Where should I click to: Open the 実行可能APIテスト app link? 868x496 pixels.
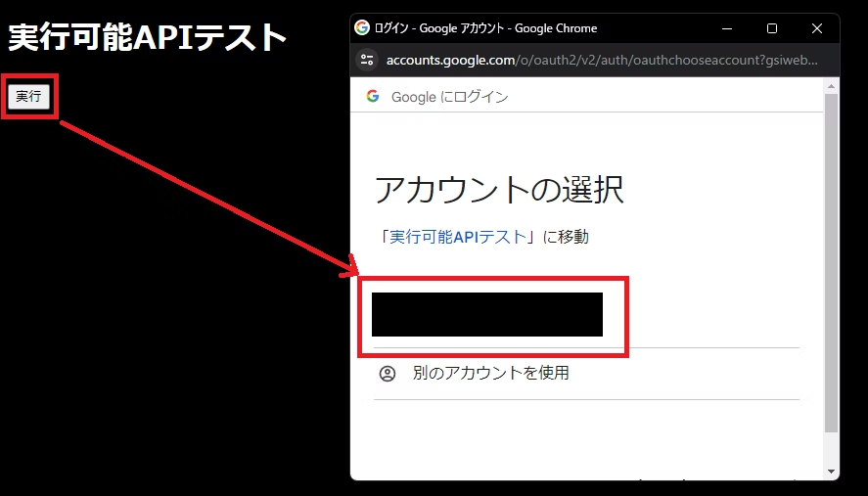coord(458,237)
